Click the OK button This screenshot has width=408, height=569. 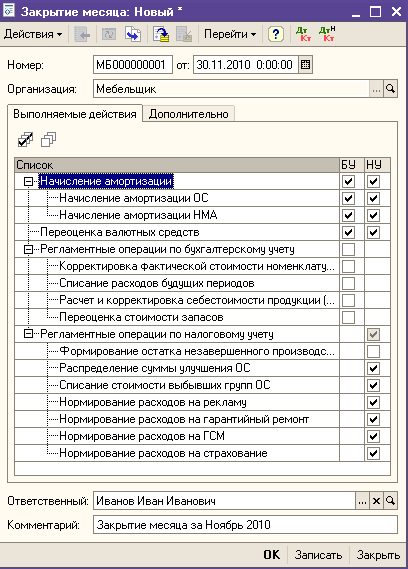(272, 555)
